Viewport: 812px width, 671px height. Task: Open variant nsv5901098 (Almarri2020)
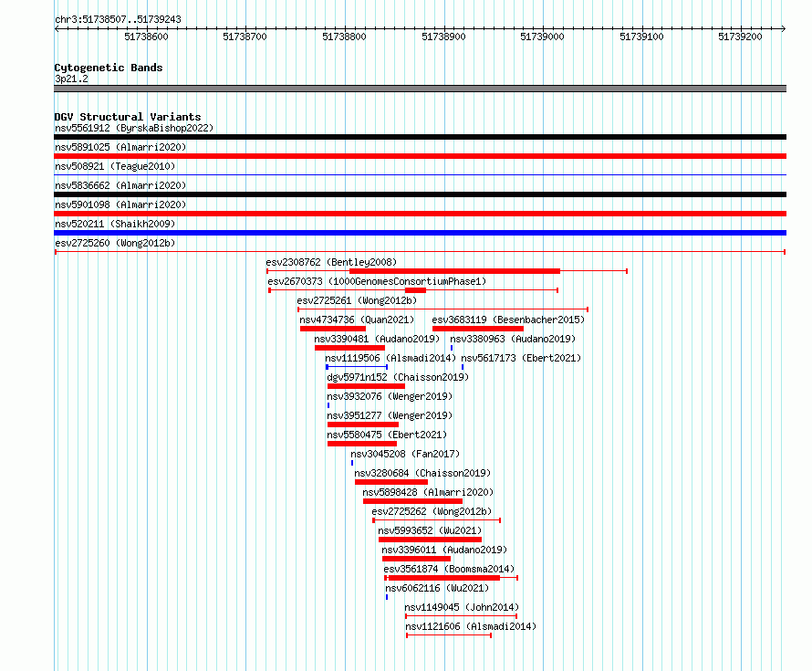(x=120, y=204)
